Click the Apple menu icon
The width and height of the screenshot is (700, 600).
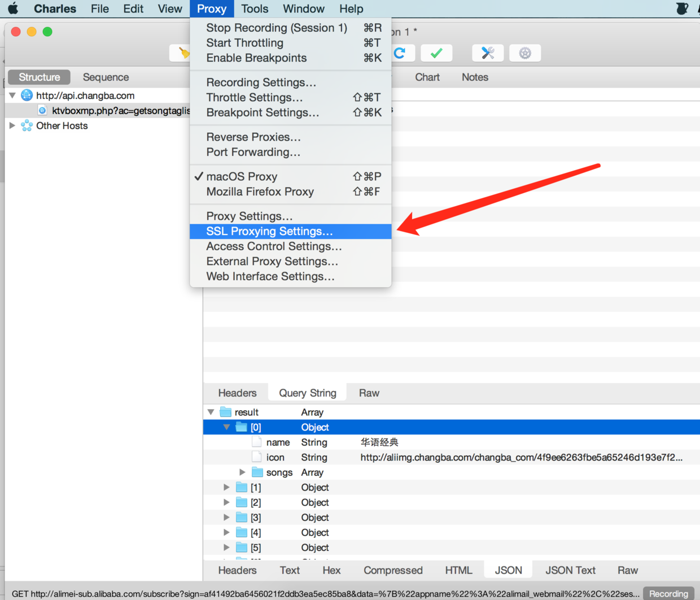[13, 8]
